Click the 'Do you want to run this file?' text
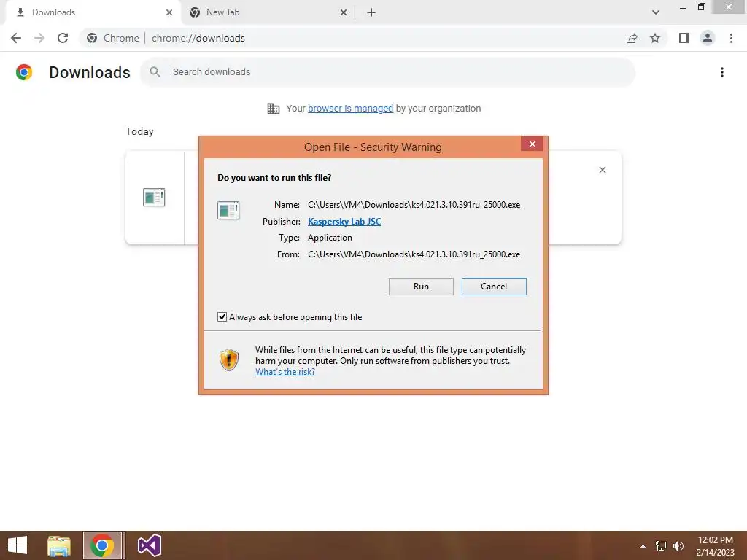Image resolution: width=747 pixels, height=560 pixels. (x=274, y=178)
